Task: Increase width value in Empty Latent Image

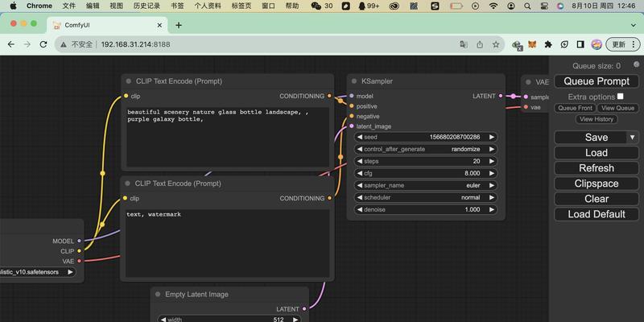Action: (295, 319)
